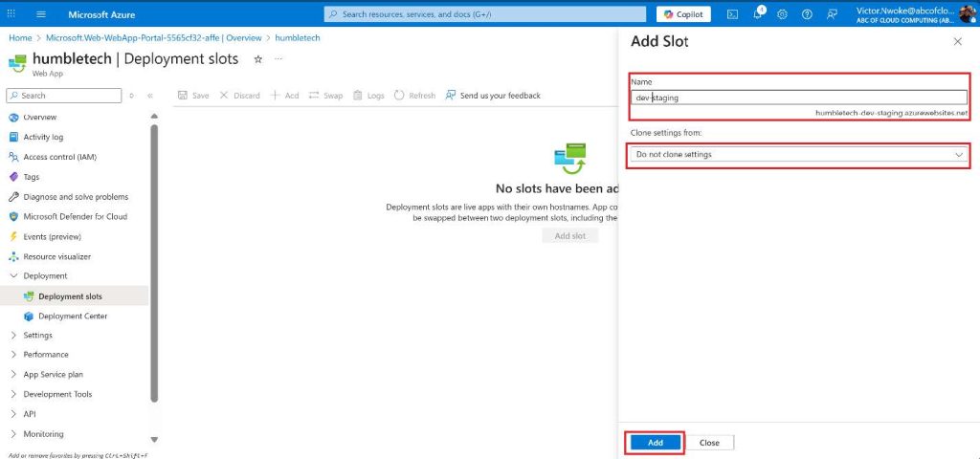This screenshot has width=980, height=459.
Task: Open the Clone settings from dropdown
Action: (799, 154)
